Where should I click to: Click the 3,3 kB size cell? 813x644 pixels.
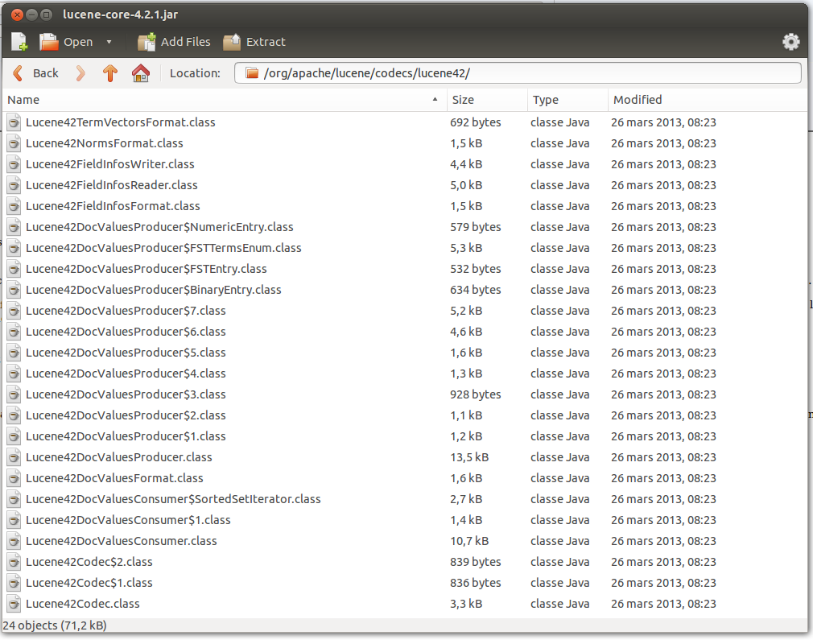pyautogui.click(x=466, y=604)
